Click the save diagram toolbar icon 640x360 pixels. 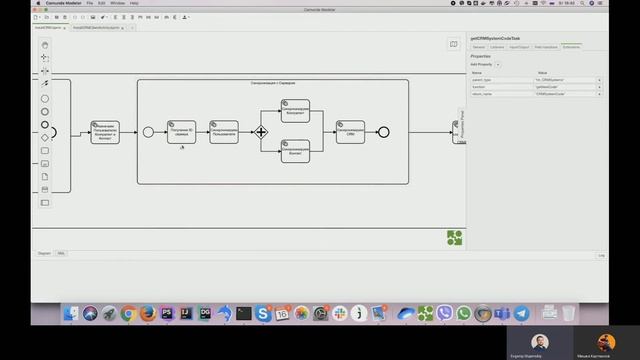coord(56,17)
